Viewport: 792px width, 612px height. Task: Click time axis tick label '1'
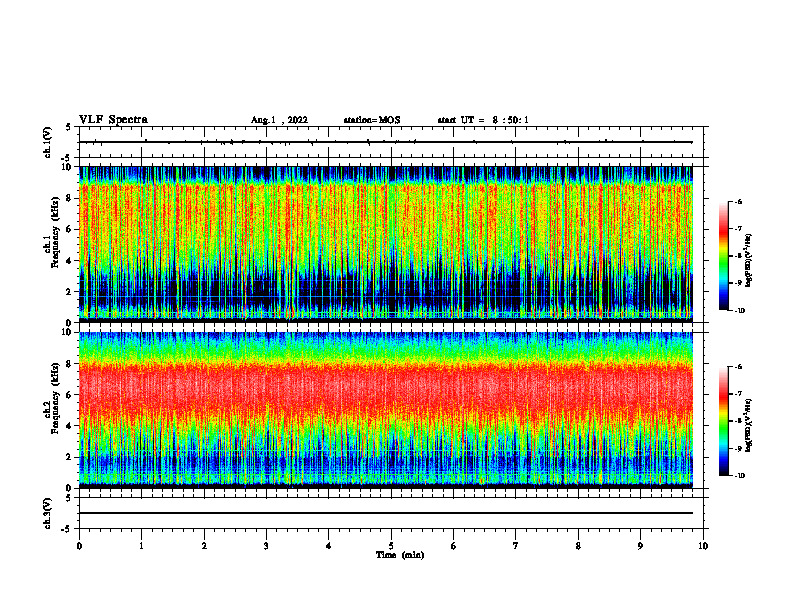pos(142,546)
